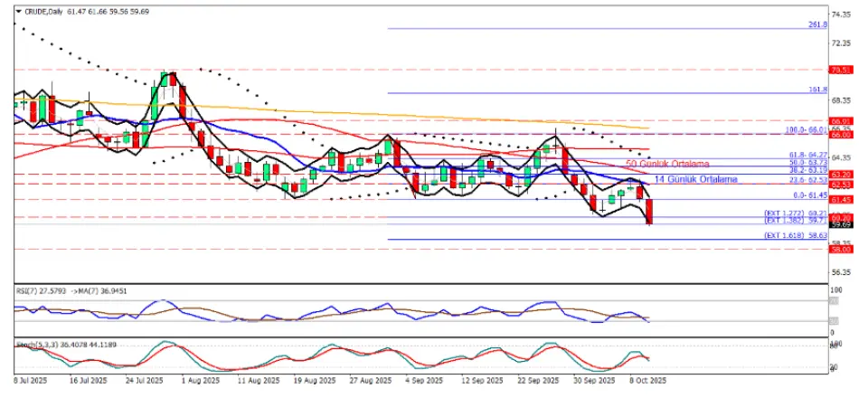Click the red 63.20 price level tag
868x398 pixels.
point(842,174)
